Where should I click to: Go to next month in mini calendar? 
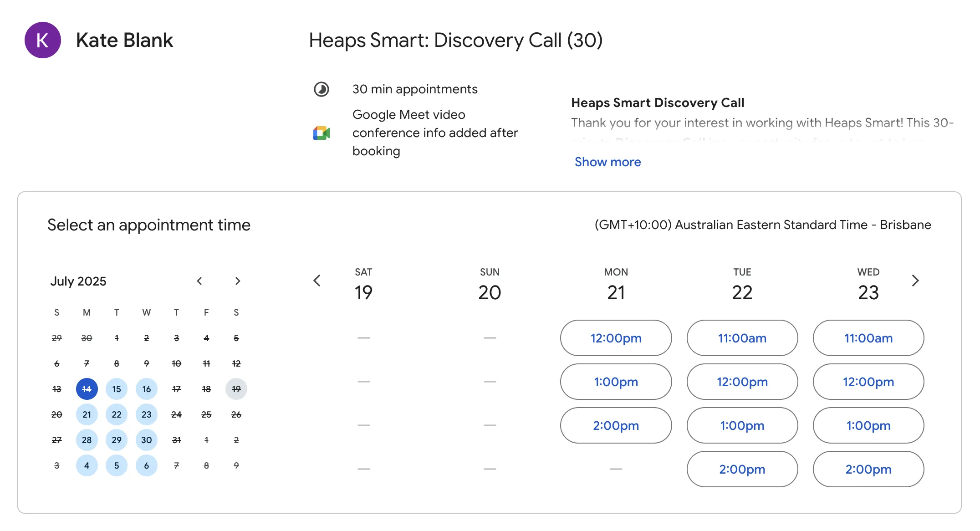tap(237, 281)
